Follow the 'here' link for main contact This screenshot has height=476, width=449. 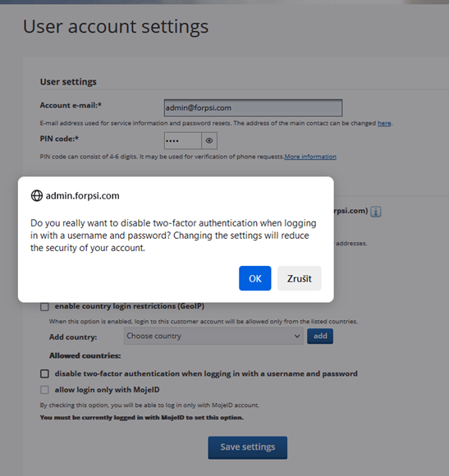tap(384, 123)
